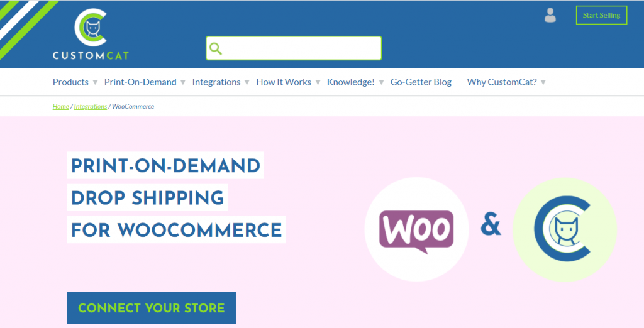Click the magnifying glass search icon
Viewport: 644px width, 328px height.
pos(216,48)
